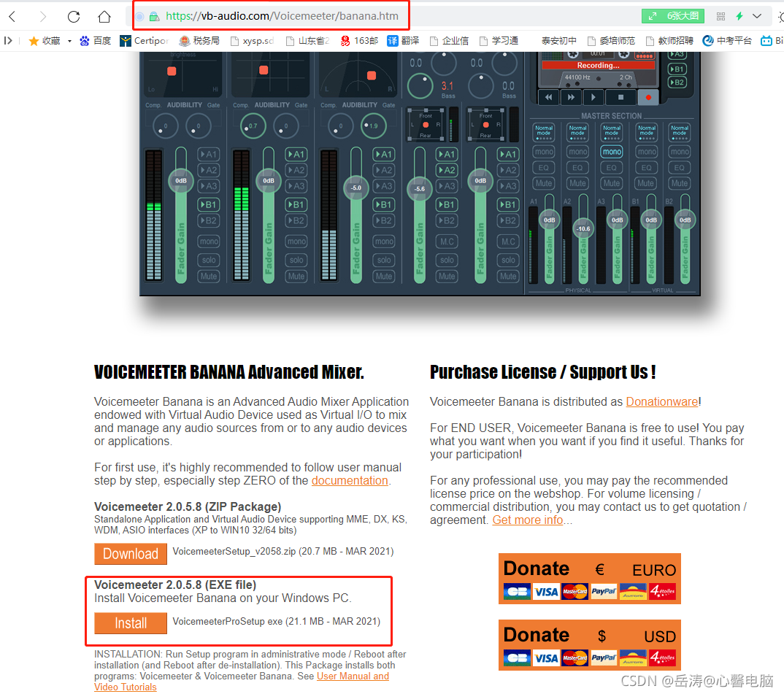Click the browser forward arrow
This screenshot has width=784, height=694.
(x=42, y=17)
